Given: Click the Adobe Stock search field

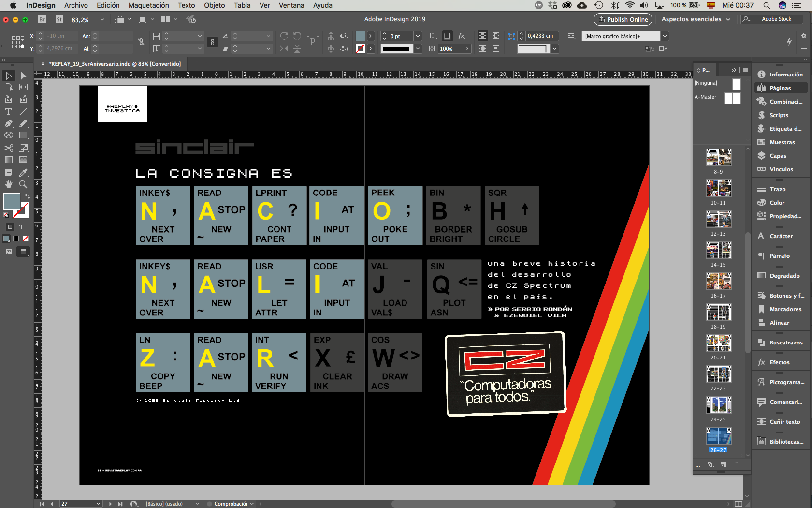Looking at the screenshot, I should pos(771,19).
